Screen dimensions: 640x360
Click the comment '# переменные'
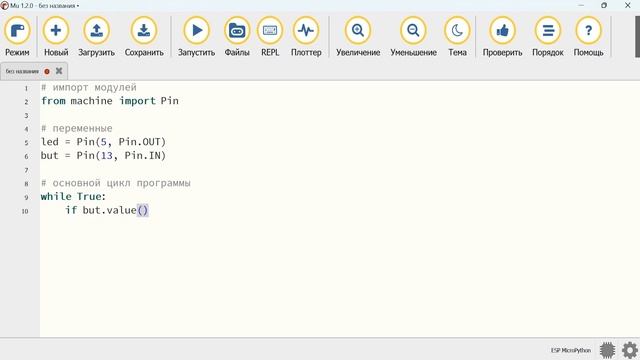[77, 128]
